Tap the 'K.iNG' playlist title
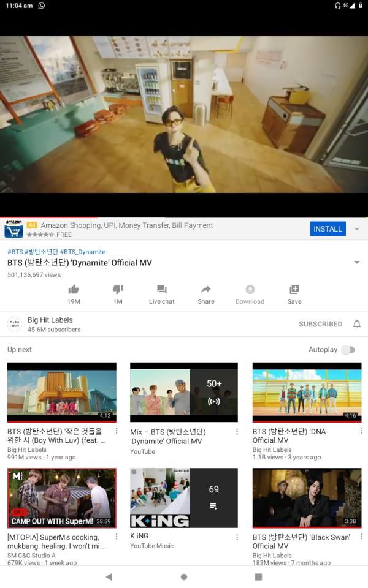 coord(139,536)
